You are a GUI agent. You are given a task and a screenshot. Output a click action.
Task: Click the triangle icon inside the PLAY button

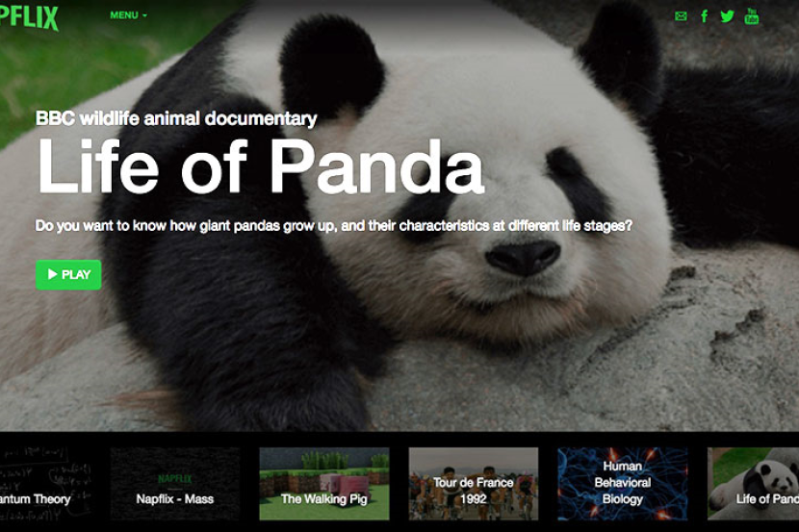pyautogui.click(x=53, y=275)
